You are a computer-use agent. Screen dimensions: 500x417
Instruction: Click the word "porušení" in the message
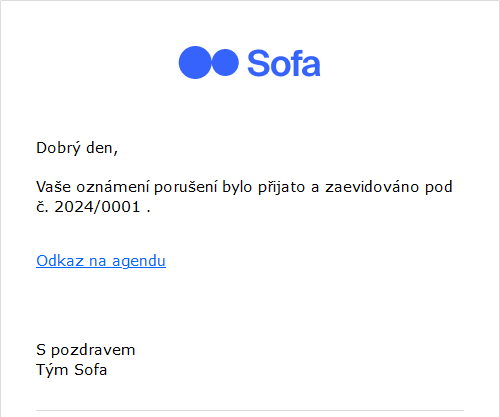pyautogui.click(x=186, y=187)
